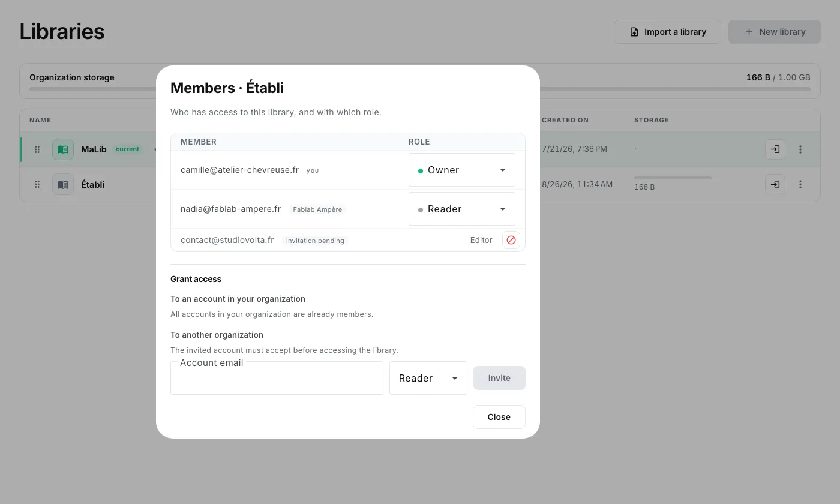Click the Editor role label
Screen dimensions: 840x504
(x=481, y=240)
